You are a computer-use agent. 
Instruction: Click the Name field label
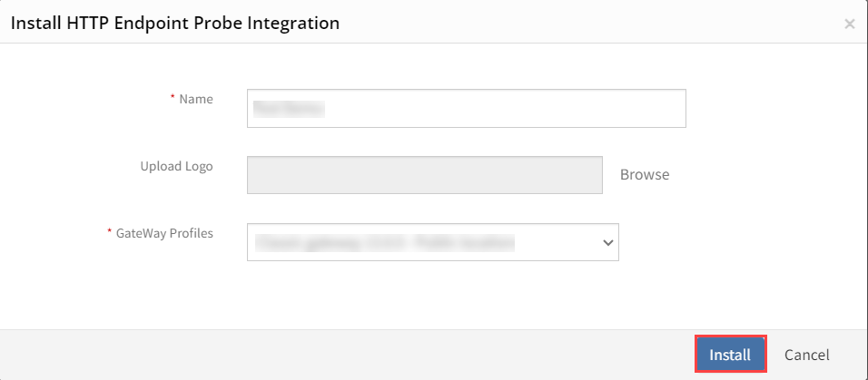click(196, 99)
